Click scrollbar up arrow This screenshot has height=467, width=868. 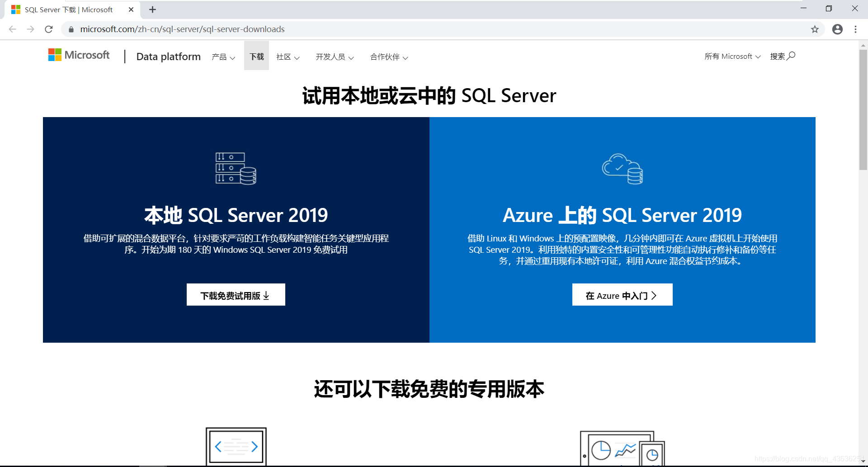[863, 45]
